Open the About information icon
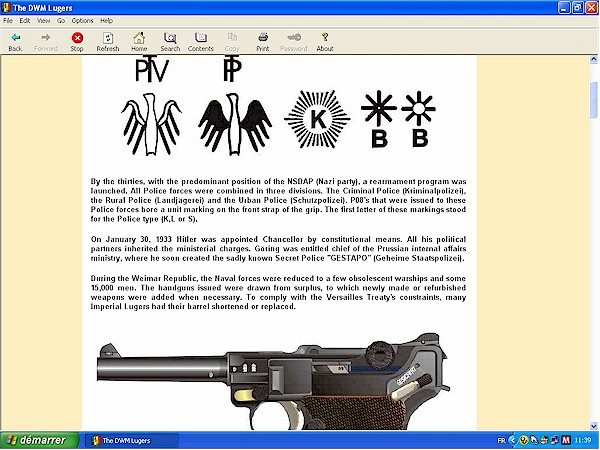Viewport: 600px width, 450px height. tap(325, 42)
